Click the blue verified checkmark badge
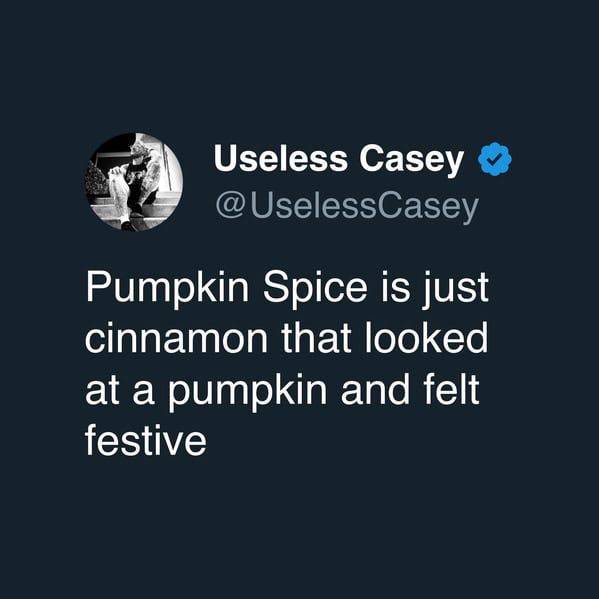Screen dimensions: 599x599 [495, 159]
